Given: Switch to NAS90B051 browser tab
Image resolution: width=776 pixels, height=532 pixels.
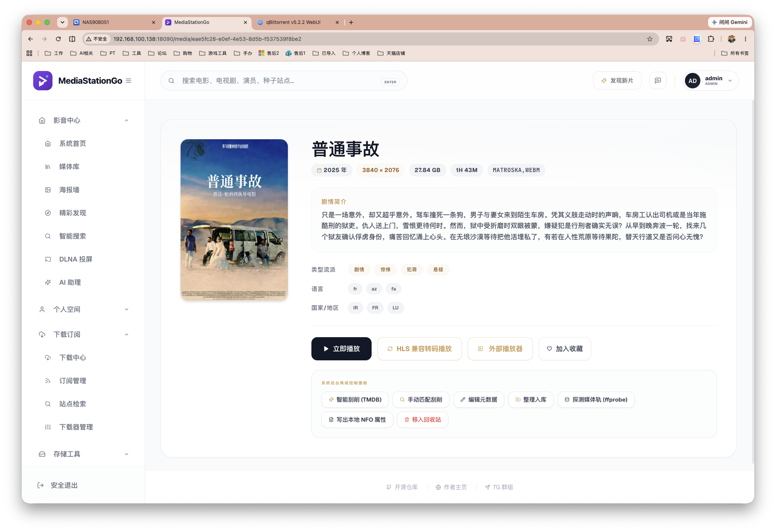Looking at the screenshot, I should pyautogui.click(x=114, y=22).
